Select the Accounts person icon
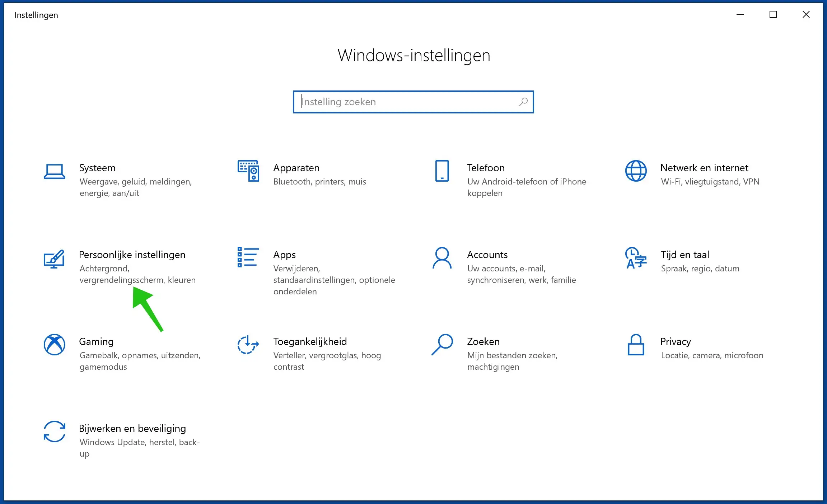Viewport: 827px width, 504px height. [x=442, y=258]
